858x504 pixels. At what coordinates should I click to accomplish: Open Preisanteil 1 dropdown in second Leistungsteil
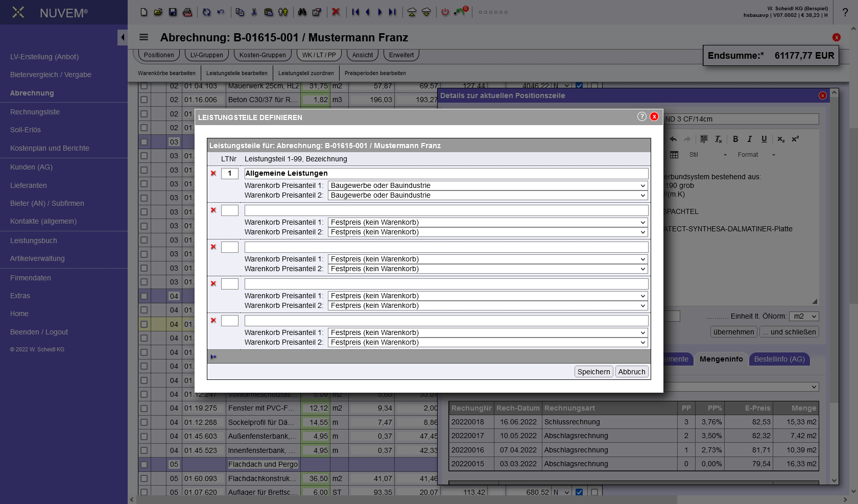488,223
